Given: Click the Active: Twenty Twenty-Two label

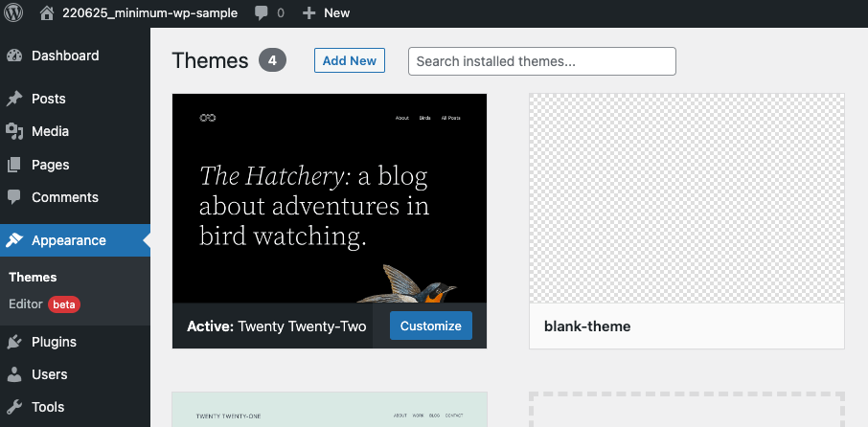Looking at the screenshot, I should pyautogui.click(x=276, y=326).
